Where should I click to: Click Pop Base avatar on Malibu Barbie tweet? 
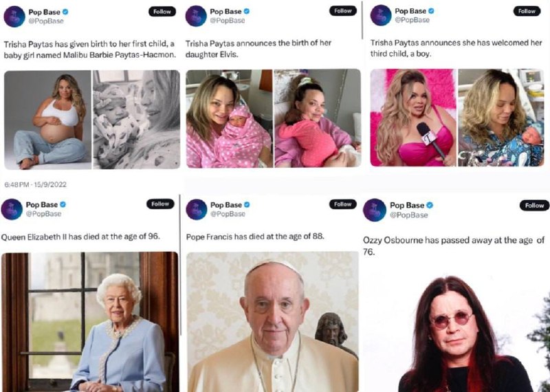tap(15, 16)
